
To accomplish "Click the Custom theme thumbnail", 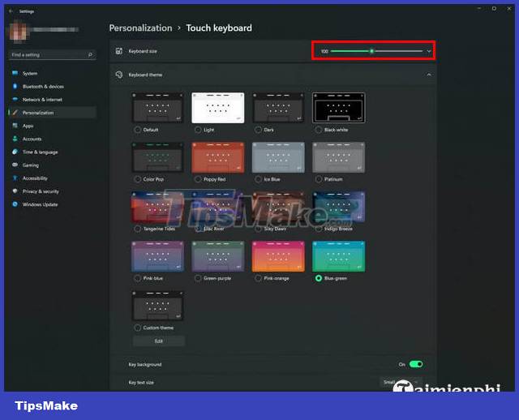I will click(157, 306).
